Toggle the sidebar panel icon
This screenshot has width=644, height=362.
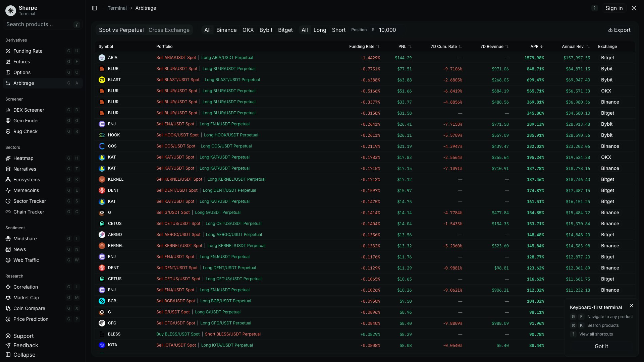point(95,8)
